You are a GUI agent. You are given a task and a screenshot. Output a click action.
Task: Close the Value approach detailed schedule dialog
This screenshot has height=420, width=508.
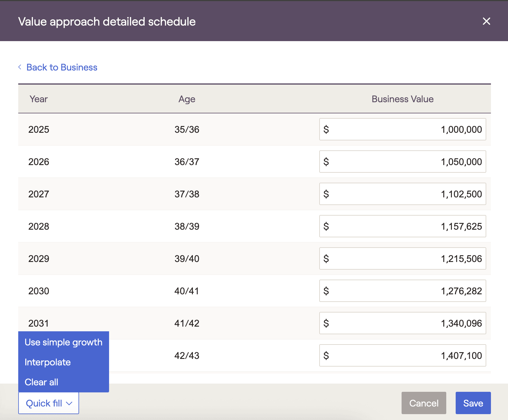(486, 21)
